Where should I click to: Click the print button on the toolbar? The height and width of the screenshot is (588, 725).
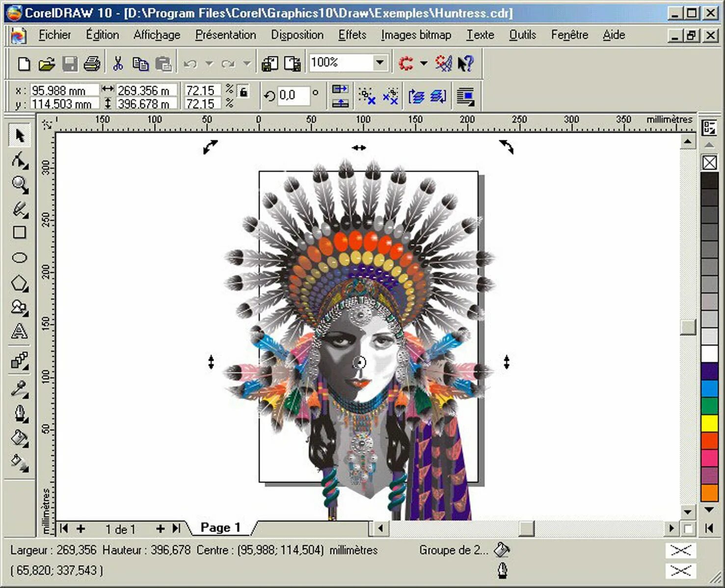(92, 63)
